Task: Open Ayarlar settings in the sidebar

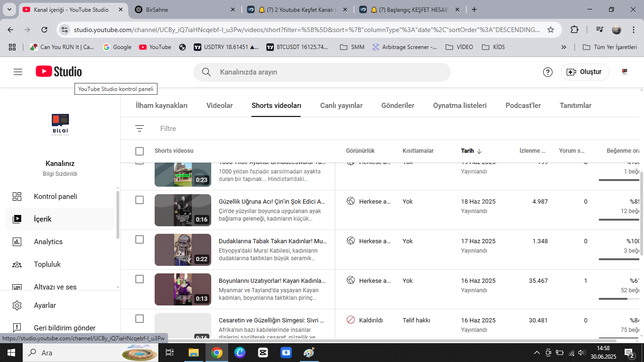Action: pyautogui.click(x=60, y=305)
